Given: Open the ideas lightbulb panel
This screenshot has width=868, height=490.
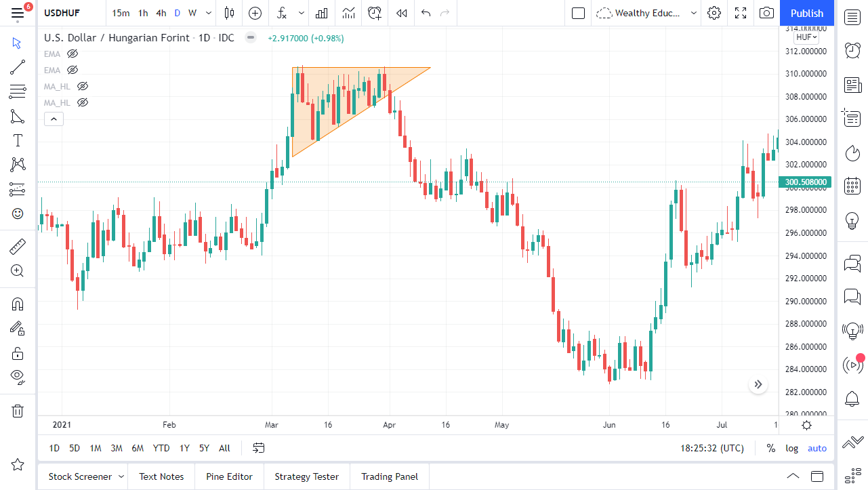Looking at the screenshot, I should (852, 220).
